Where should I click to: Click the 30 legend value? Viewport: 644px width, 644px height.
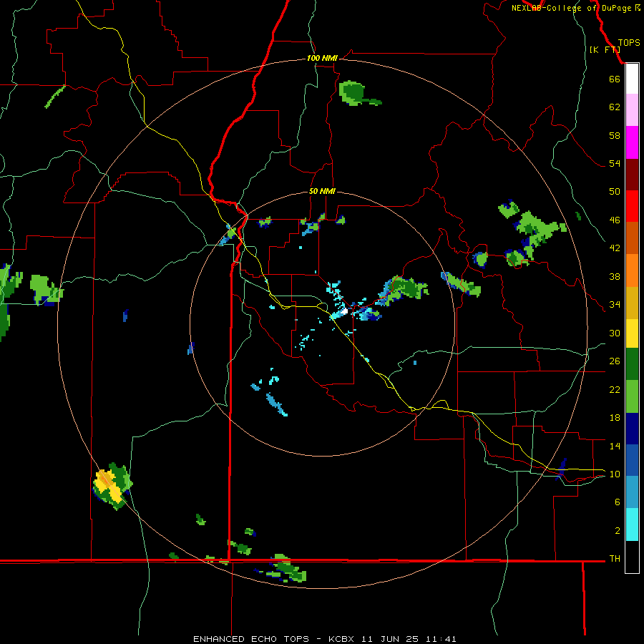[x=615, y=333]
